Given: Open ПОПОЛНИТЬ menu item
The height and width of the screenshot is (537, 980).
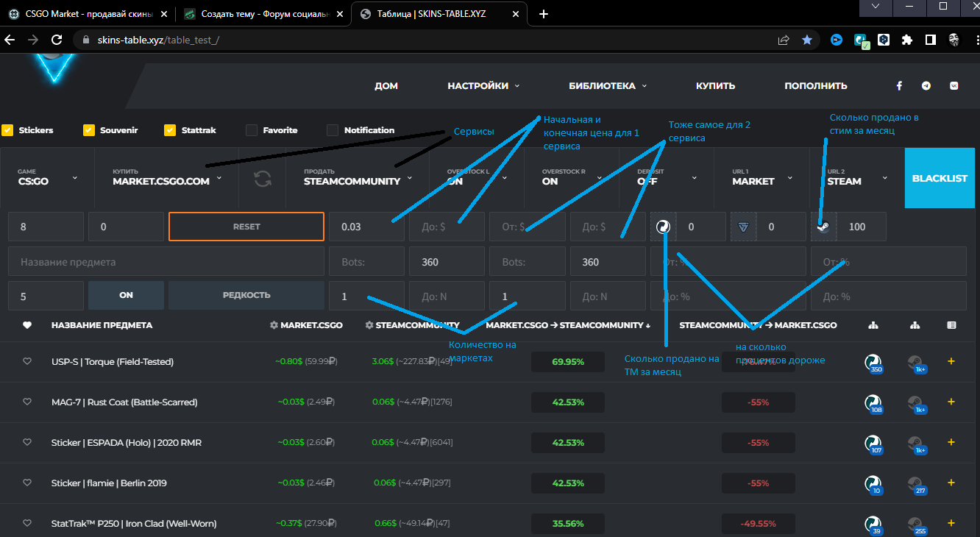Looking at the screenshot, I should (816, 86).
